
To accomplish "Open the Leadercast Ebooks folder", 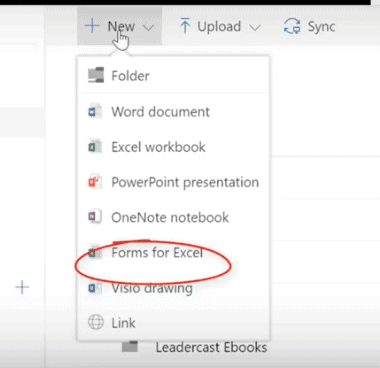I will point(211,348).
